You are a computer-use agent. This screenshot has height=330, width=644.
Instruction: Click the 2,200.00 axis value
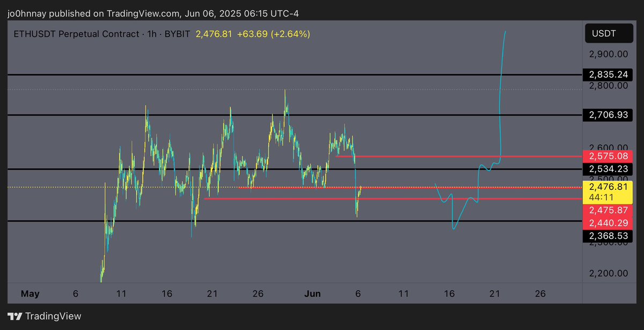[x=608, y=273]
